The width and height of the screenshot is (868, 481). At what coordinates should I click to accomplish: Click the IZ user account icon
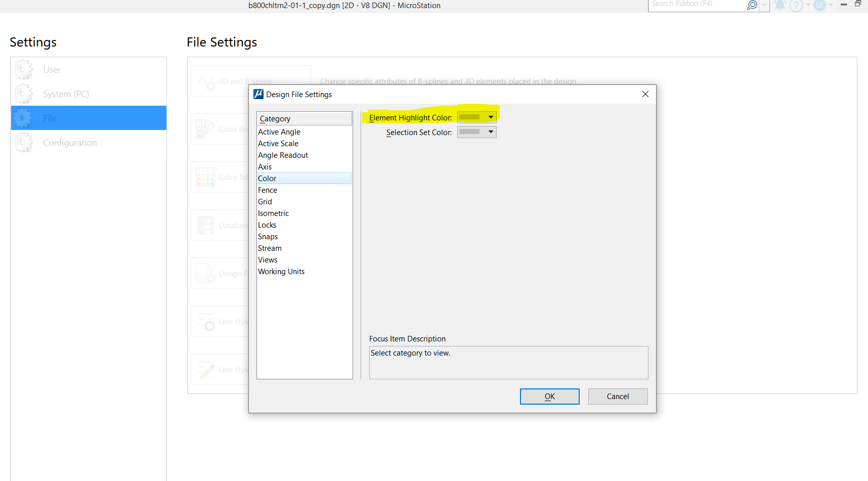click(x=819, y=6)
